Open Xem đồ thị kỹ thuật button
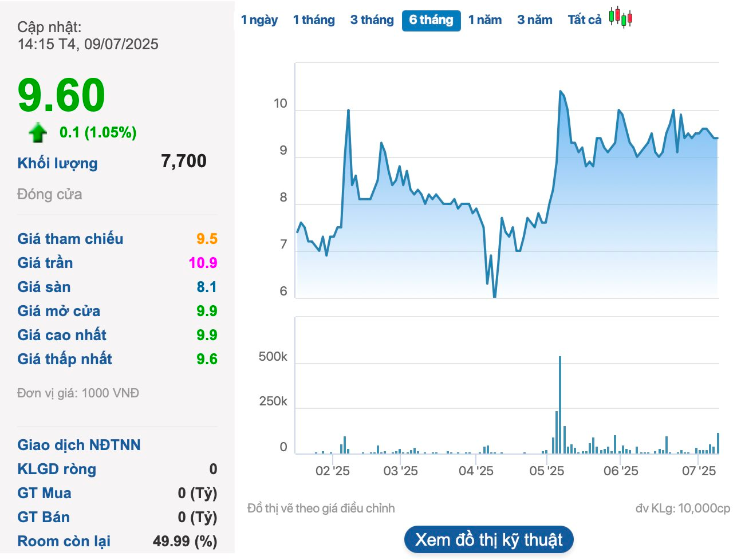 (488, 539)
